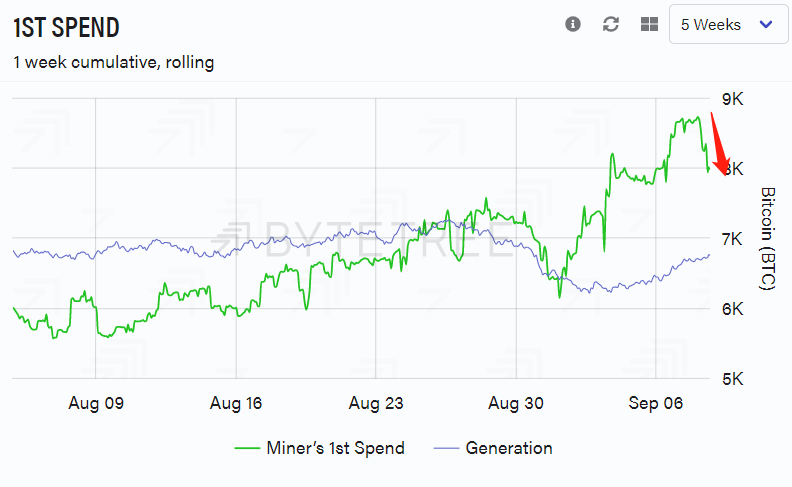Select the Sep 06 date label
Viewport: 792px width, 487px height.
(656, 403)
